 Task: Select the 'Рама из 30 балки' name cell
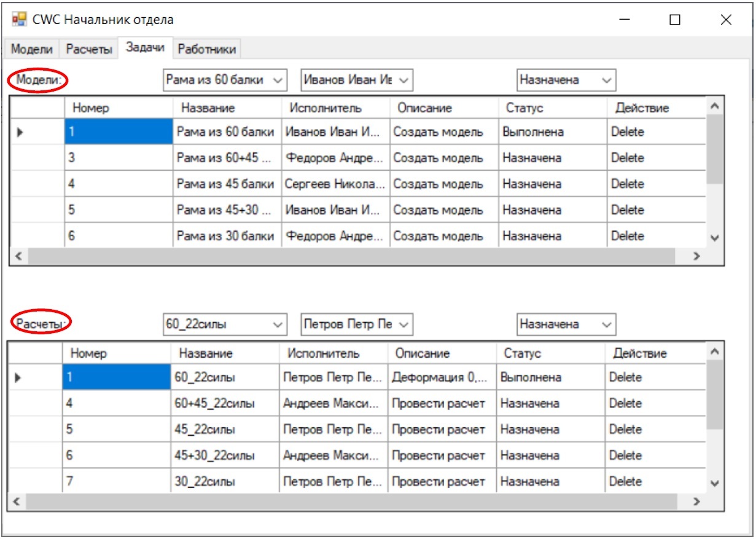point(226,236)
